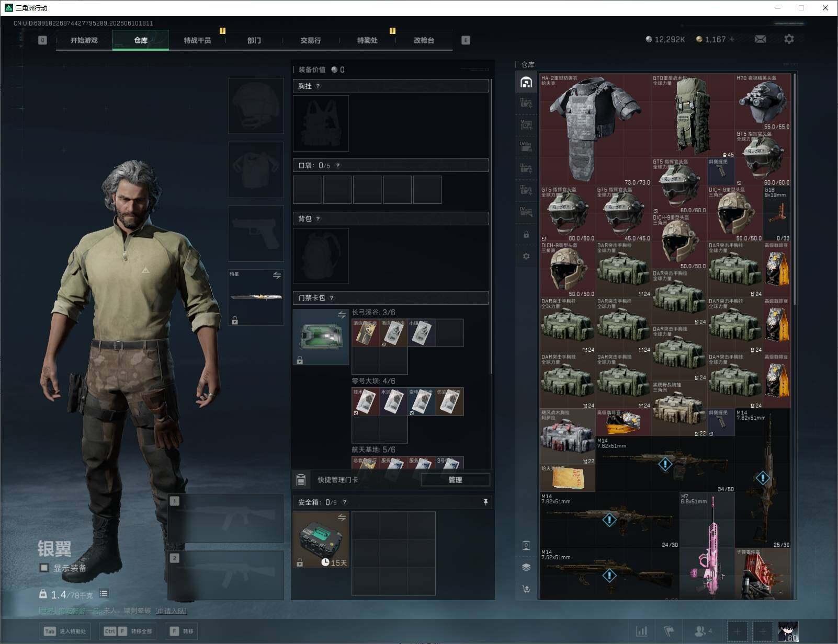Click the warehouse vertical scrollbar
Image resolution: width=838 pixels, height=644 pixels.
(x=795, y=188)
